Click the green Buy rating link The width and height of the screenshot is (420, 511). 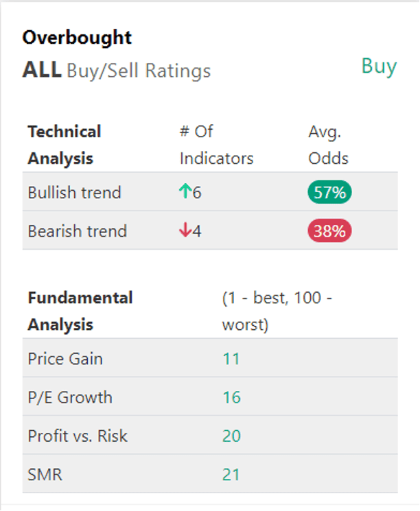pyautogui.click(x=380, y=67)
